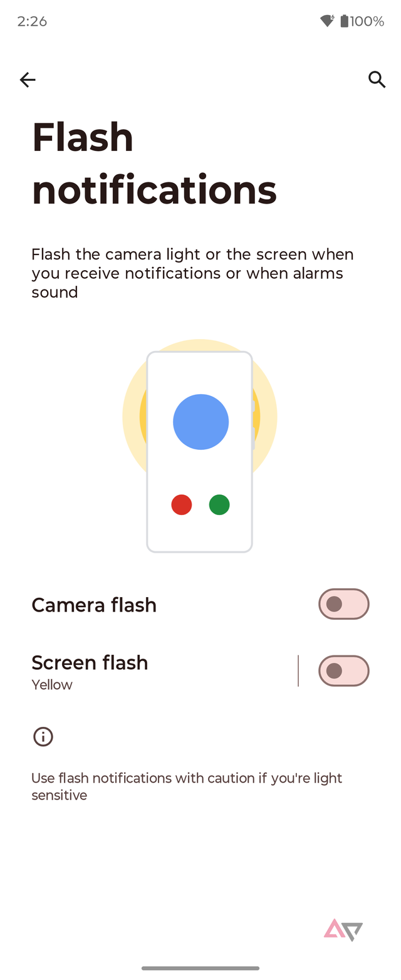Tap the bottom navigation handle bar
401x980 pixels.
(x=200, y=968)
